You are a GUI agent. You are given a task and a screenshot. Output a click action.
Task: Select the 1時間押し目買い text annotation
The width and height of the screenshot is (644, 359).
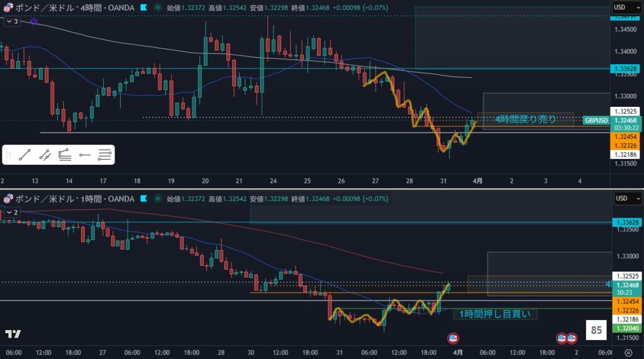494,314
